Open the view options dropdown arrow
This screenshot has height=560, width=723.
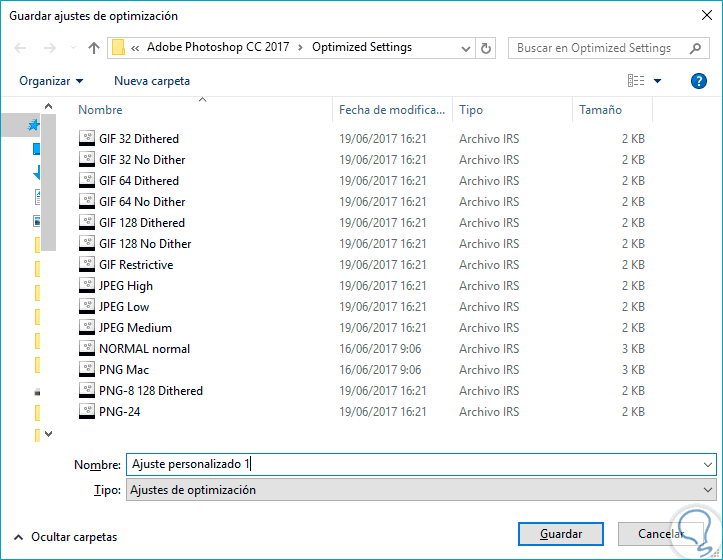click(657, 81)
